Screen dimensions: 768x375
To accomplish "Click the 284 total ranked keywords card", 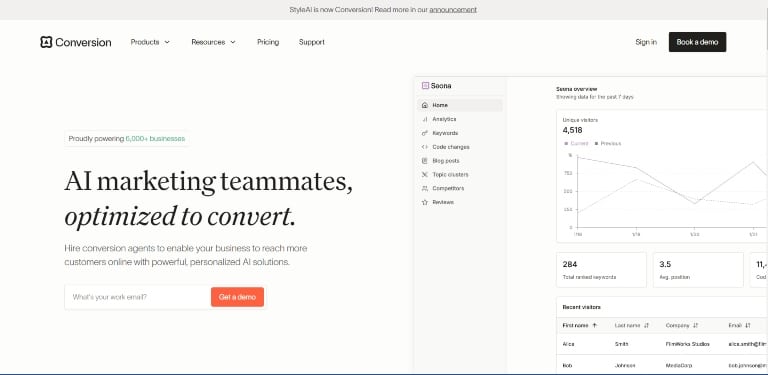I will [x=601, y=270].
